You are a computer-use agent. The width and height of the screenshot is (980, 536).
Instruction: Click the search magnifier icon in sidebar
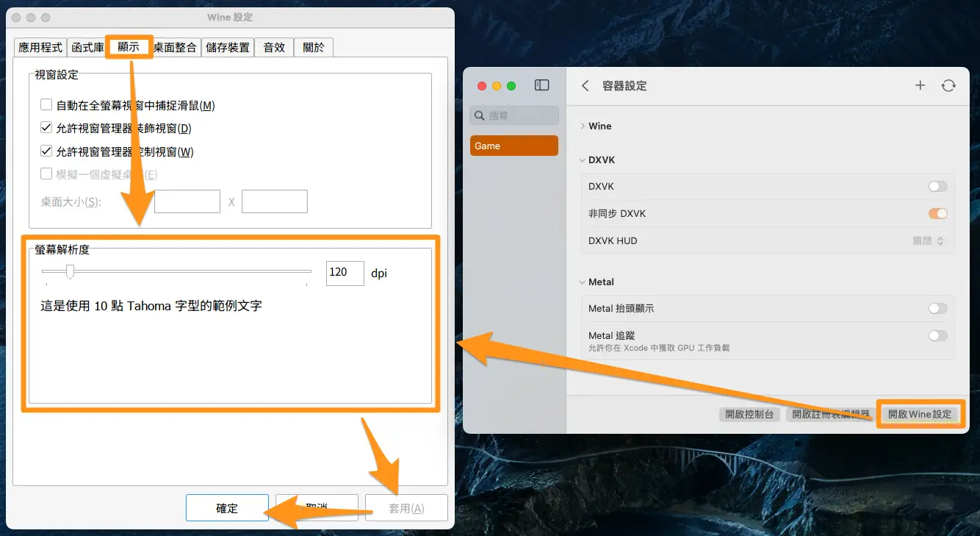tap(480, 115)
